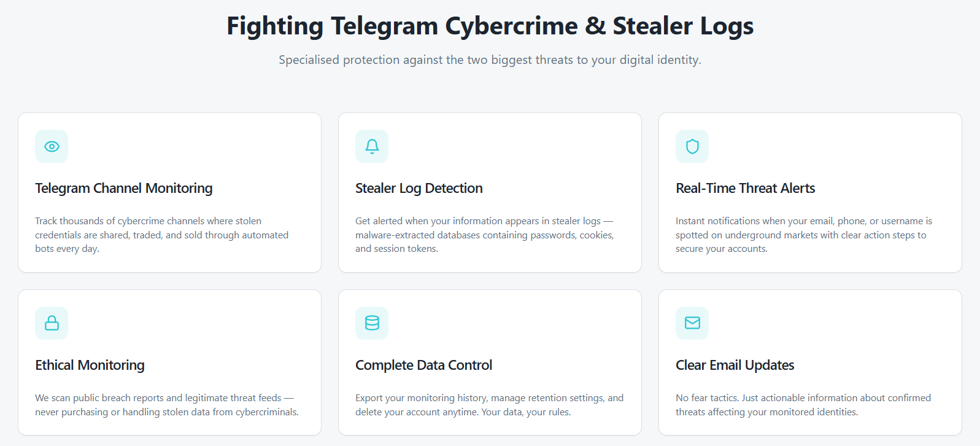Open the Telegram Channel Monitoring heading

coord(124,188)
